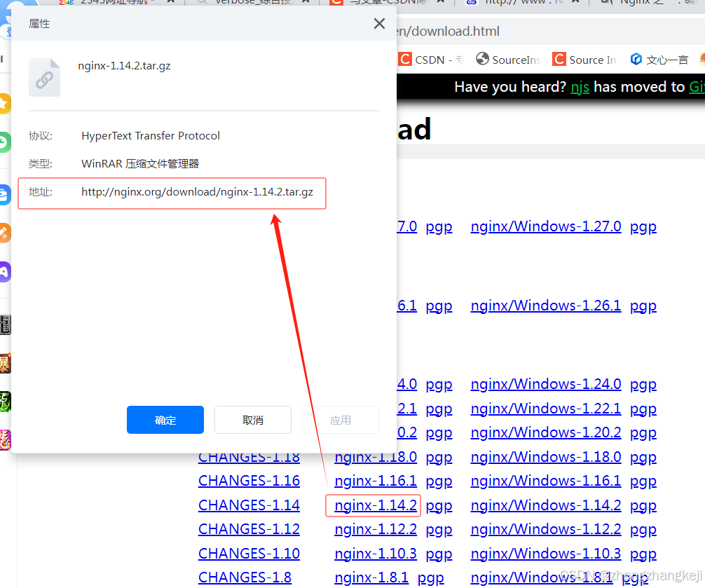Open the CHANGES-1.12 link
The image size is (705, 588).
249,529
